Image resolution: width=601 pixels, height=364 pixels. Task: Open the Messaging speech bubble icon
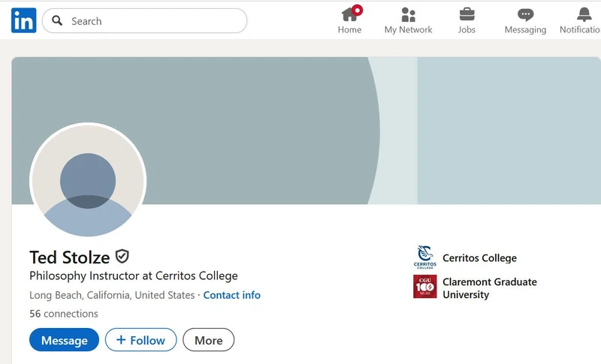[525, 14]
